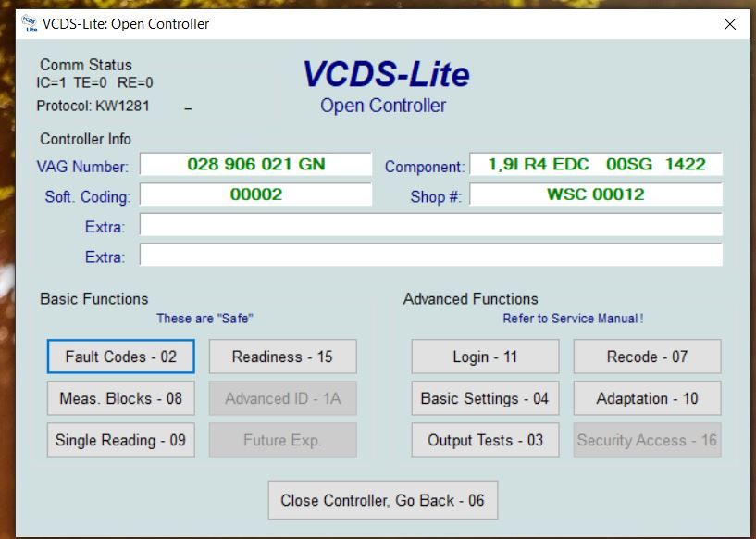Viewport: 756px width, 539px height.
Task: Click the Open Controller subtitle text
Action: point(383,106)
